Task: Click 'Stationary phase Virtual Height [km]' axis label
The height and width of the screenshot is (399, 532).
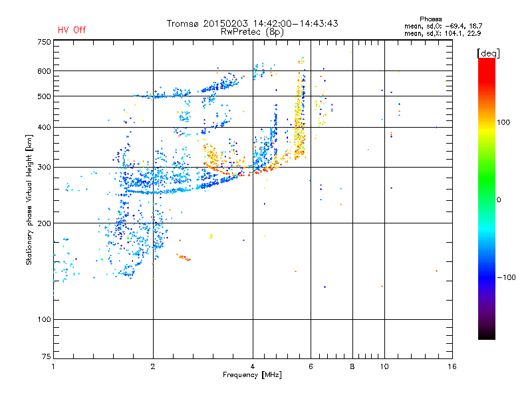Action: click(x=29, y=200)
